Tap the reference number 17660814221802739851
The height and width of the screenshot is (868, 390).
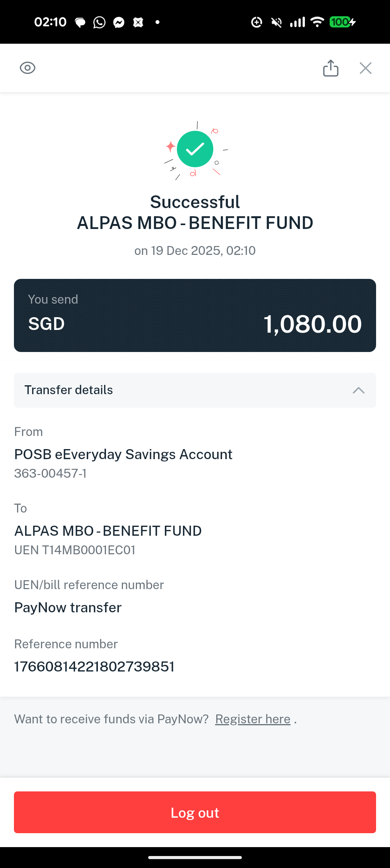coord(94,666)
